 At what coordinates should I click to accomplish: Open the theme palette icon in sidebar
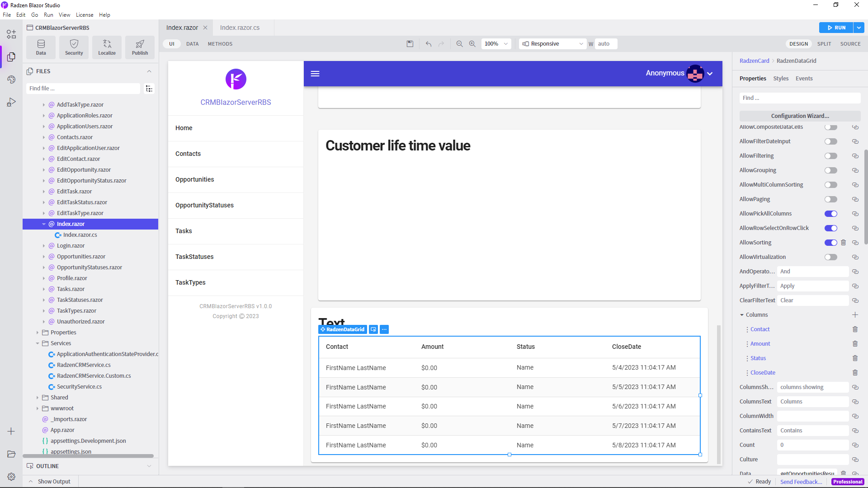pyautogui.click(x=11, y=80)
